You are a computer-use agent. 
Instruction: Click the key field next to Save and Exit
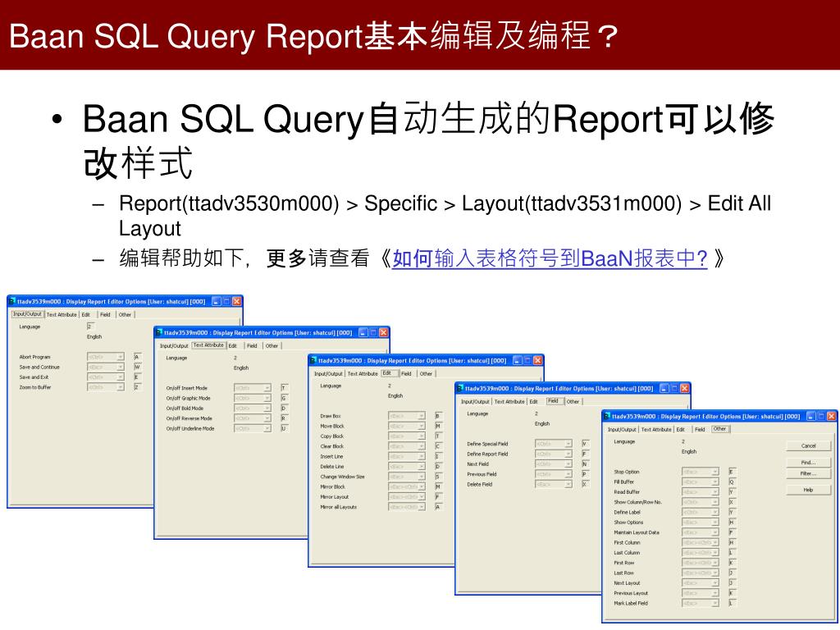click(137, 377)
